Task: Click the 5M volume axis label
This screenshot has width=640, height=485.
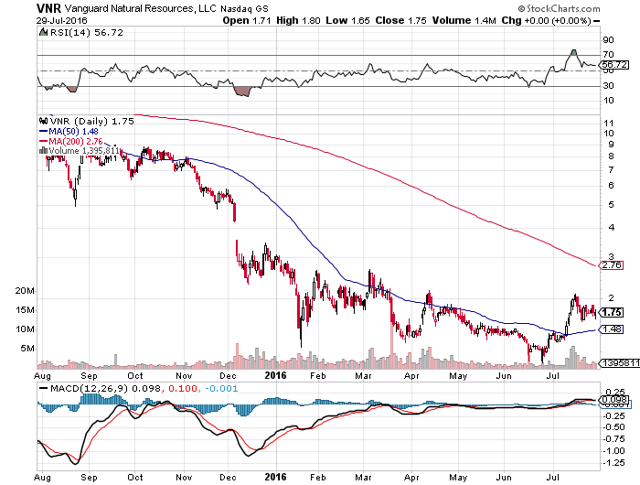Action: point(27,348)
